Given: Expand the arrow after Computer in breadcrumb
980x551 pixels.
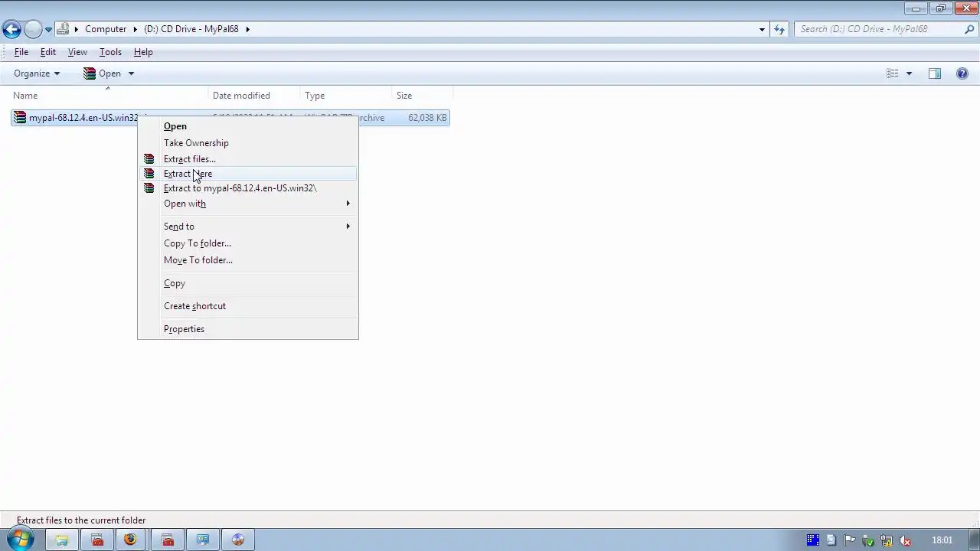Looking at the screenshot, I should (136, 29).
